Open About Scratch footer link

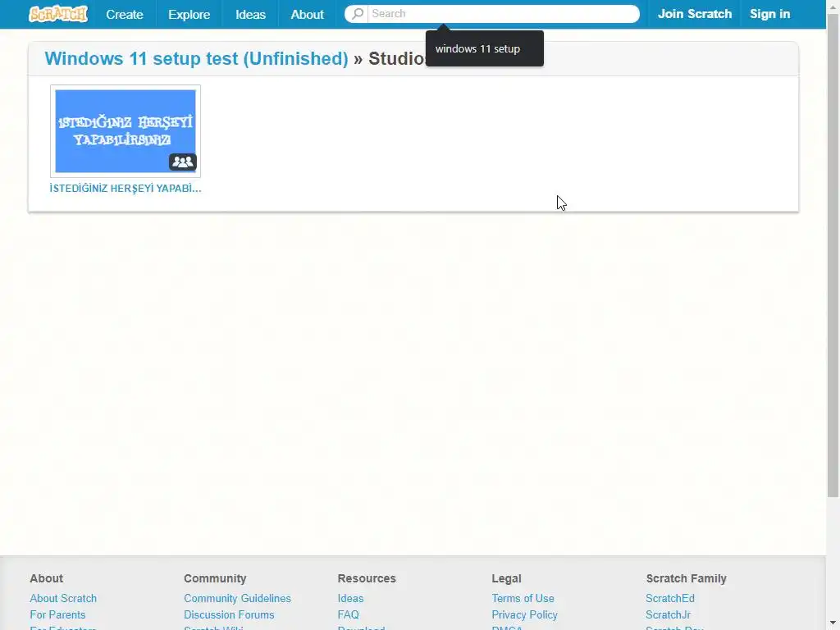click(x=63, y=598)
